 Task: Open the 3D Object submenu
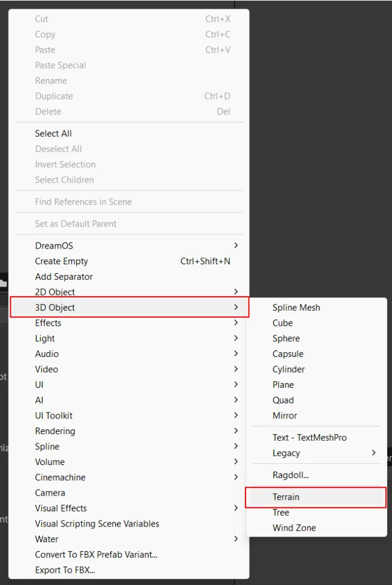tap(130, 308)
